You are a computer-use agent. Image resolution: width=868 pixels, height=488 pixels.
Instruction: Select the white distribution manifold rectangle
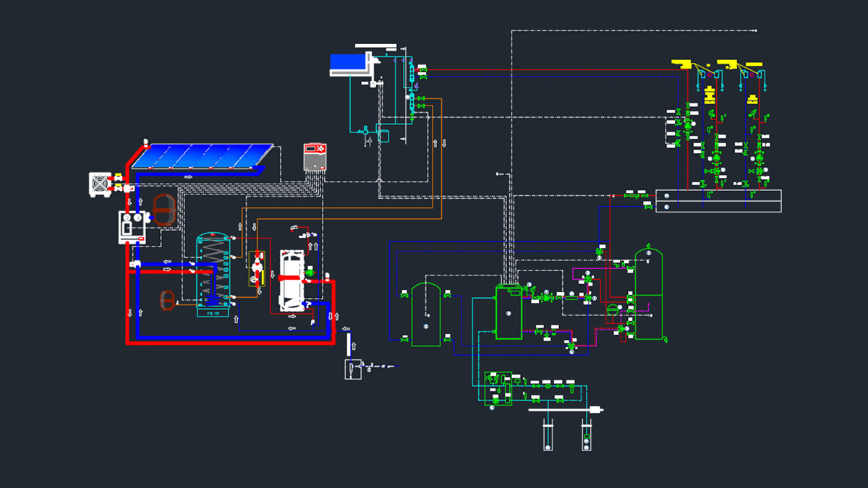pyautogui.click(x=718, y=201)
